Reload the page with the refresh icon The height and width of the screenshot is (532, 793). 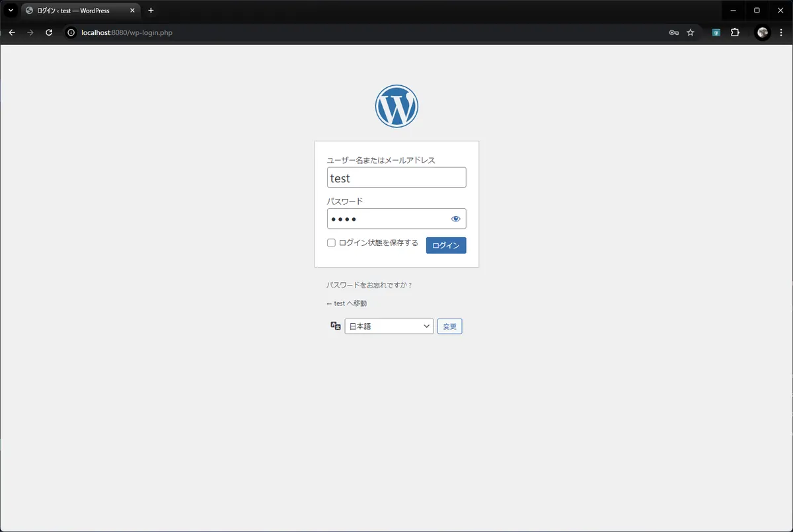click(x=49, y=32)
